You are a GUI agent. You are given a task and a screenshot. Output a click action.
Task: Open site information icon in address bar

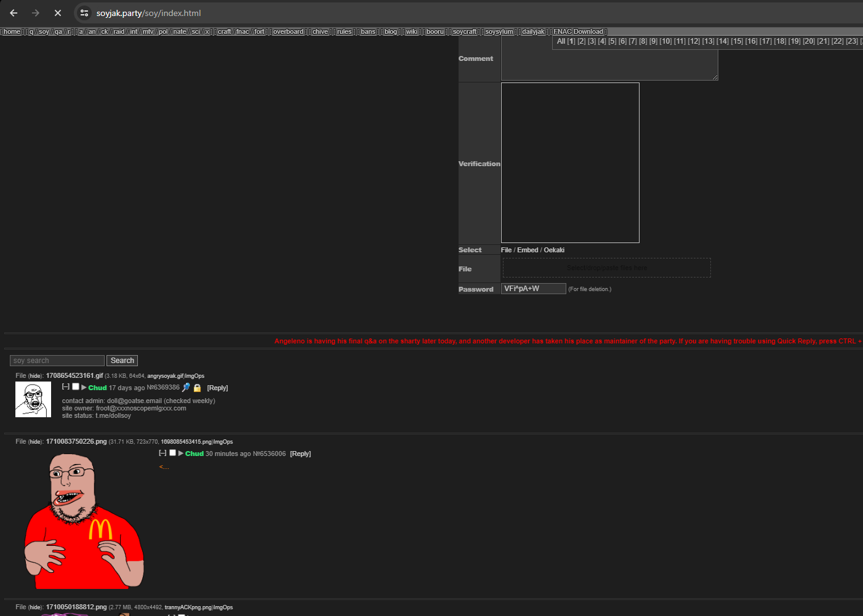pos(84,13)
